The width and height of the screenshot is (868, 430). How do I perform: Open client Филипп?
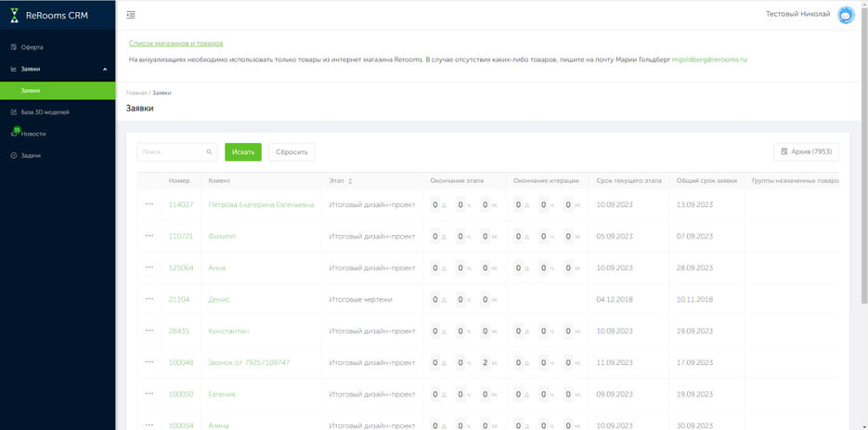pos(222,236)
